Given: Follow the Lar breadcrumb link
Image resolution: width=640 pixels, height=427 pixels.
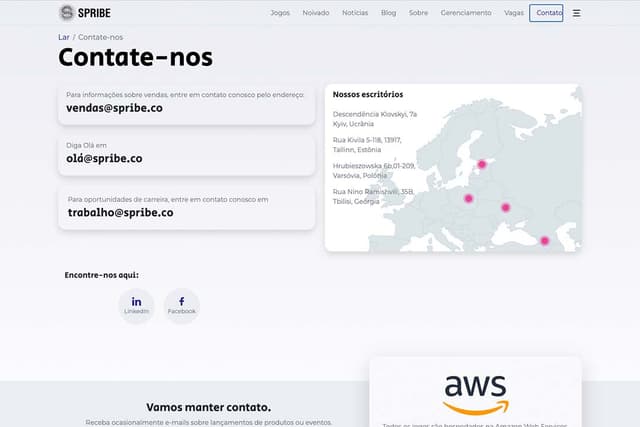Looking at the screenshot, I should (x=64, y=37).
